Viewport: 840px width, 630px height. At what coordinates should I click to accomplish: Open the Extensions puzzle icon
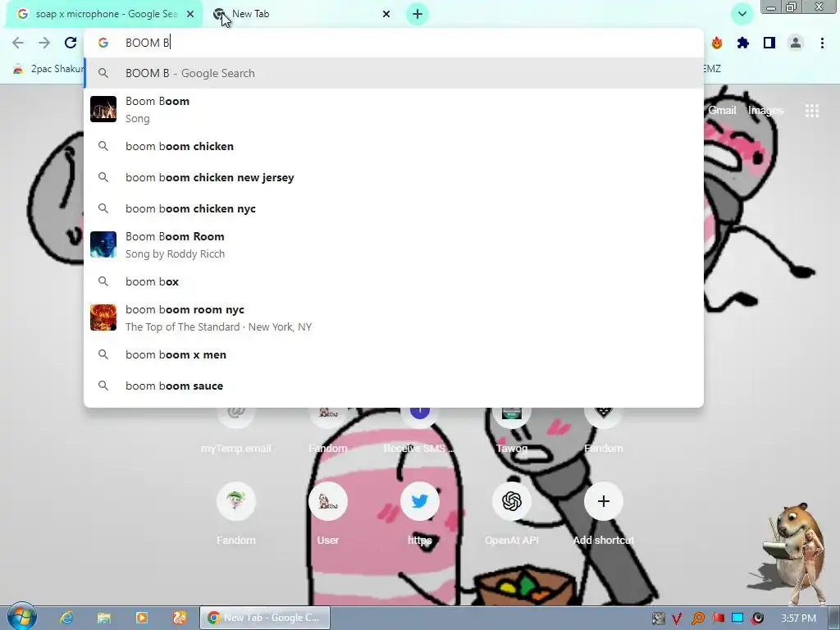pyautogui.click(x=742, y=43)
